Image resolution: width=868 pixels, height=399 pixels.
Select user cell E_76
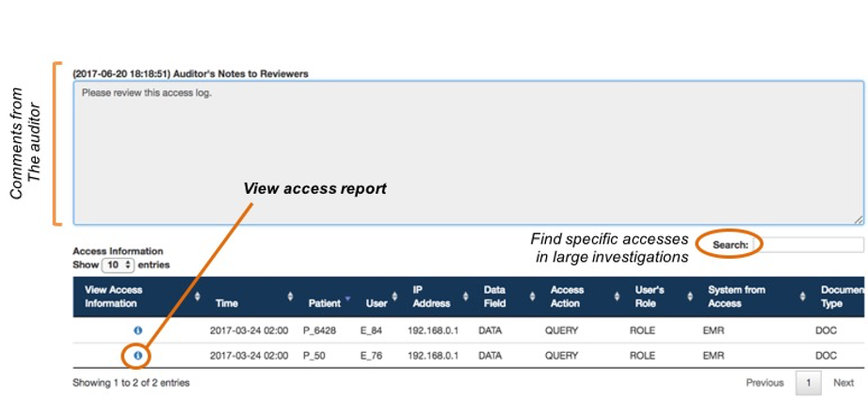[x=370, y=356]
